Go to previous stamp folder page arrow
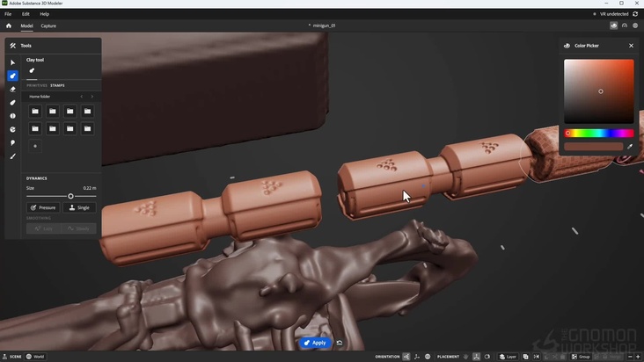The width and height of the screenshot is (644, 362). point(81,97)
